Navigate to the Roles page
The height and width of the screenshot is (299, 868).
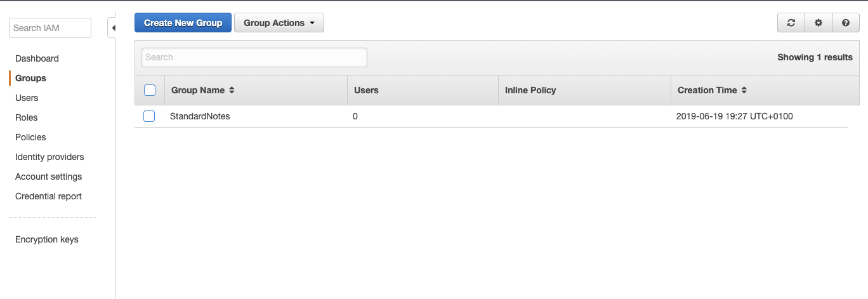(x=27, y=117)
